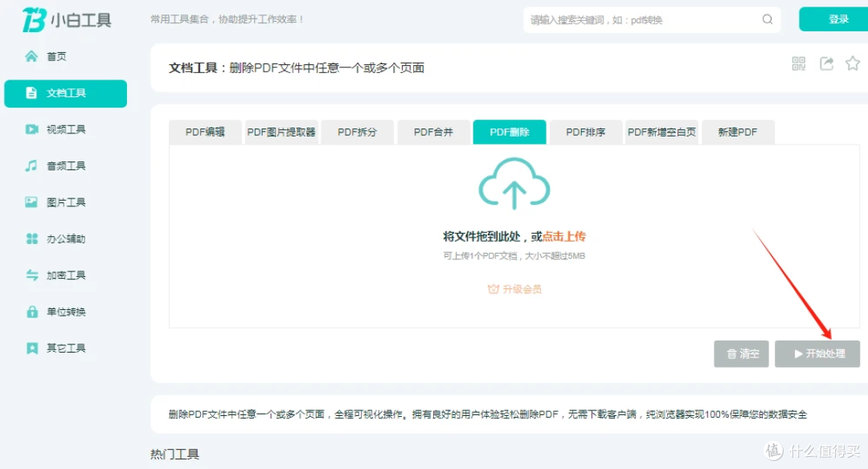The image size is (868, 469).
Task: Click the 清空 button
Action: coord(741,354)
